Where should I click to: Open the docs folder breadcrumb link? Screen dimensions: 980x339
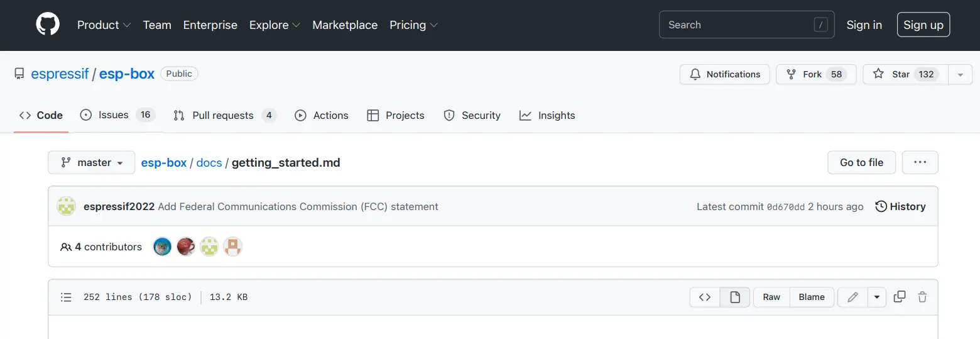tap(209, 162)
